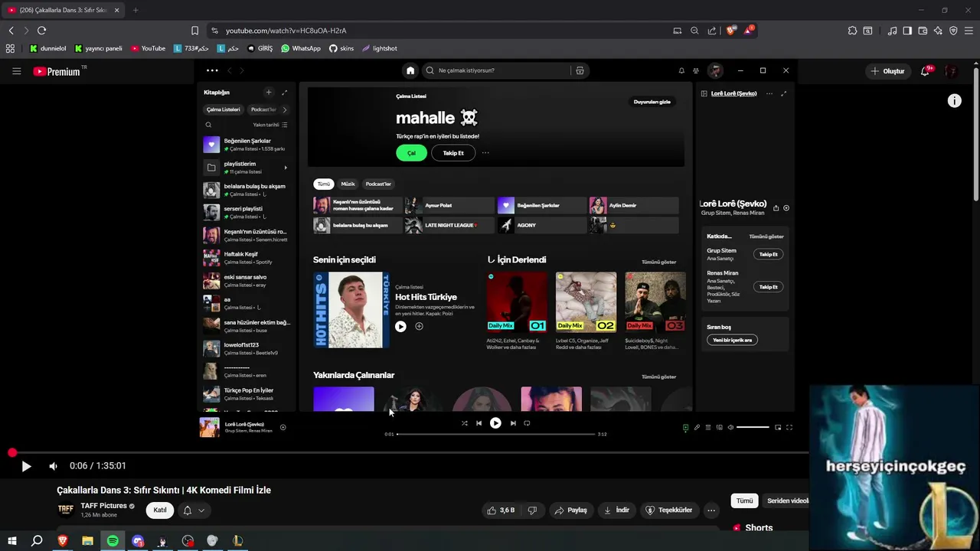
Task: Click green Çal play button
Action: (411, 153)
